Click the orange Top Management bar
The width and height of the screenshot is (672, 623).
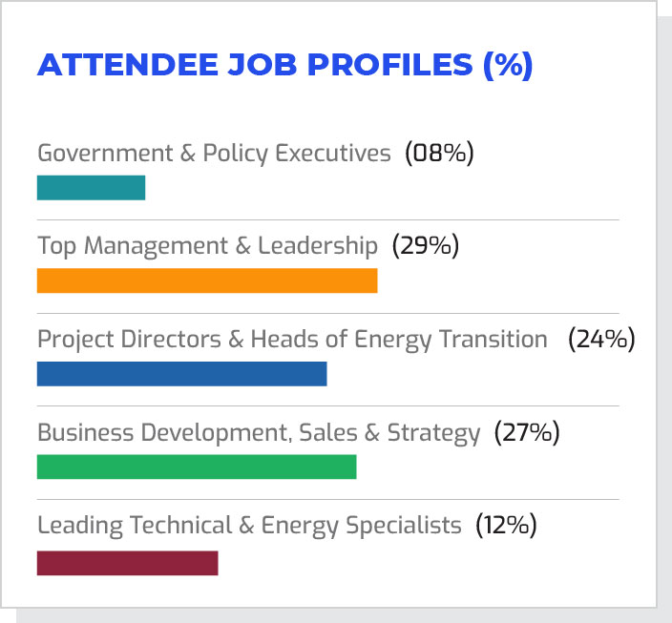(207, 280)
